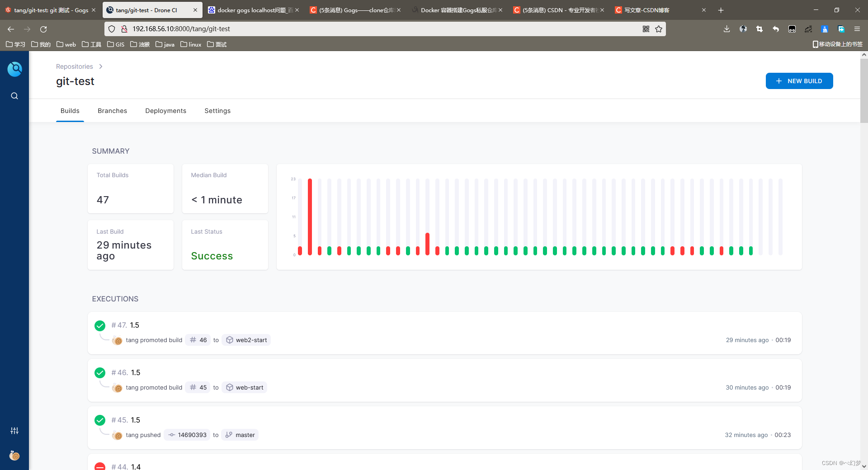Viewport: 868px width, 470px height.
Task: Open the java bookmarks folder
Action: point(165,44)
